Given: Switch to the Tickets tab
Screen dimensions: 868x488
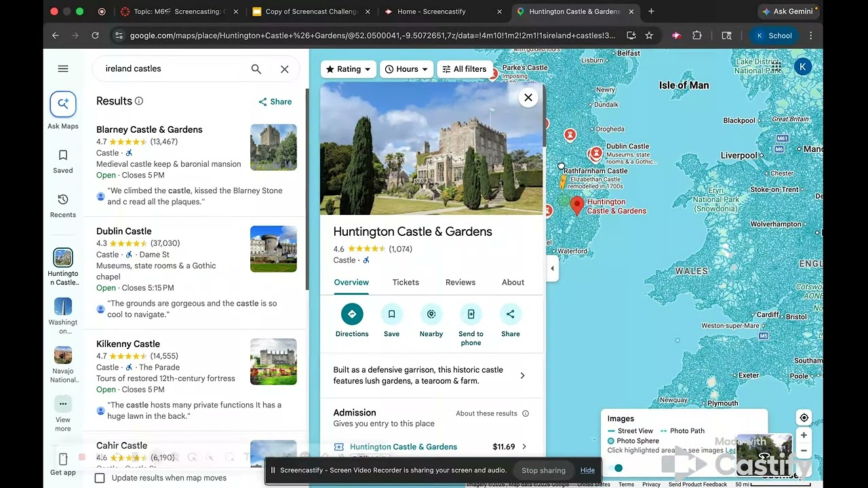Looking at the screenshot, I should pyautogui.click(x=406, y=283).
